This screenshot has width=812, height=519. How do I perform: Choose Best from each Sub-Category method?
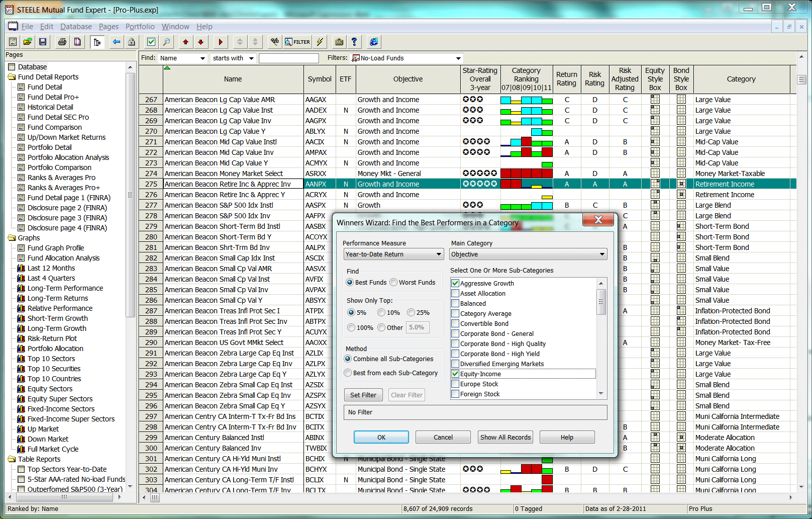coord(348,373)
